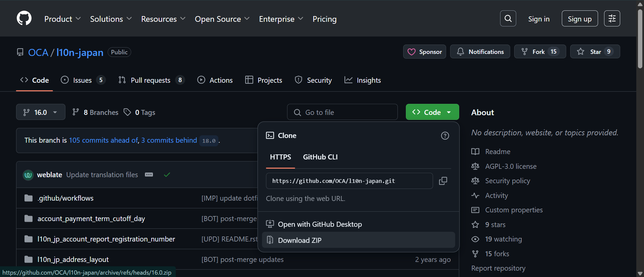Click the Notifications button
The width and height of the screenshot is (644, 277).
tap(480, 52)
